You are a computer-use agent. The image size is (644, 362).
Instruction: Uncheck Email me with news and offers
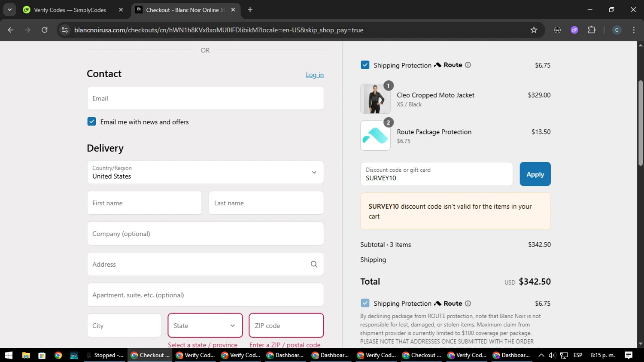(91, 122)
